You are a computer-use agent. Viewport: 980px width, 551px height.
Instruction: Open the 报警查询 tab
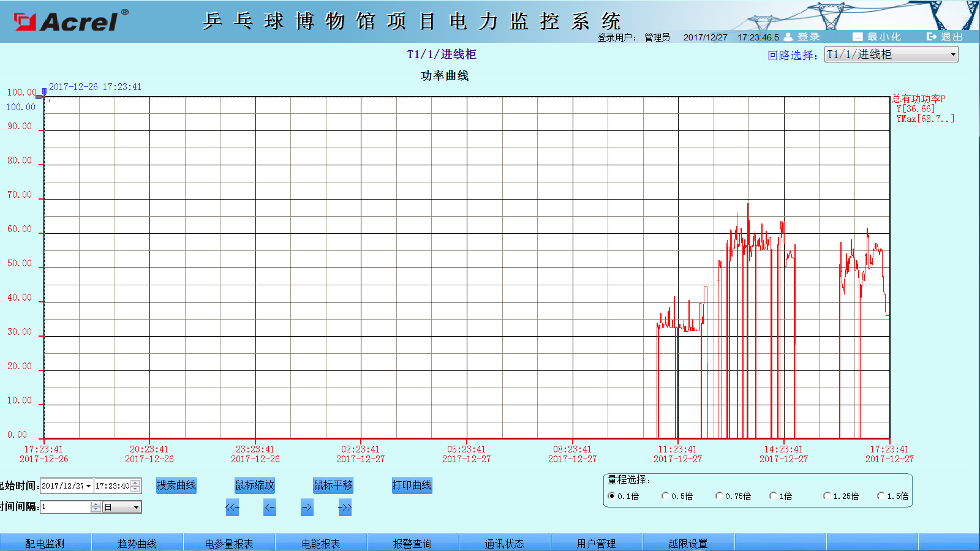[413, 542]
